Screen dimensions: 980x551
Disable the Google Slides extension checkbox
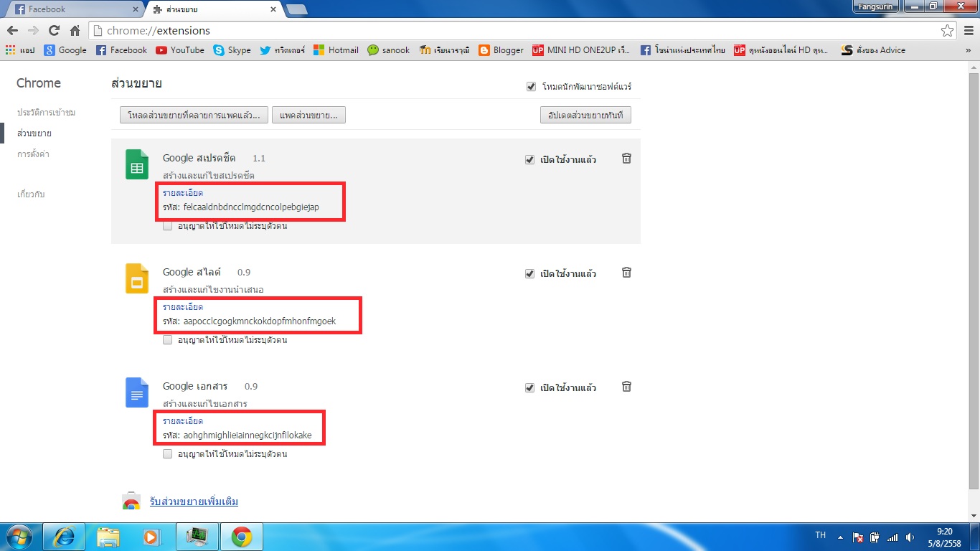[x=530, y=273]
